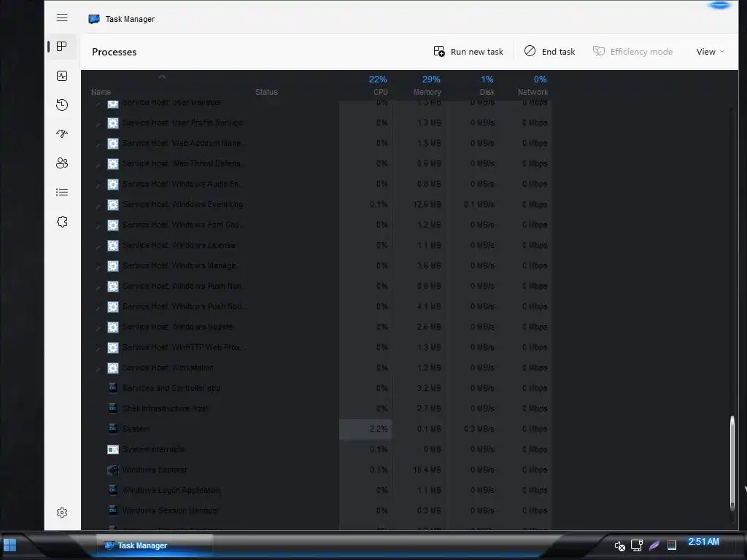Select the Windows Logon Application name
Image resolution: width=747 pixels, height=560 pixels.
(x=171, y=490)
